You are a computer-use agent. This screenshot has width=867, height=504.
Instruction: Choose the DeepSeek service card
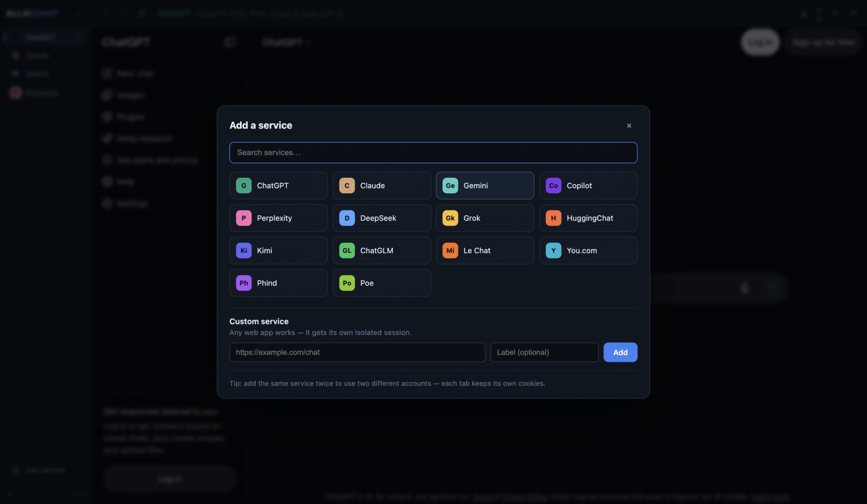(382, 218)
